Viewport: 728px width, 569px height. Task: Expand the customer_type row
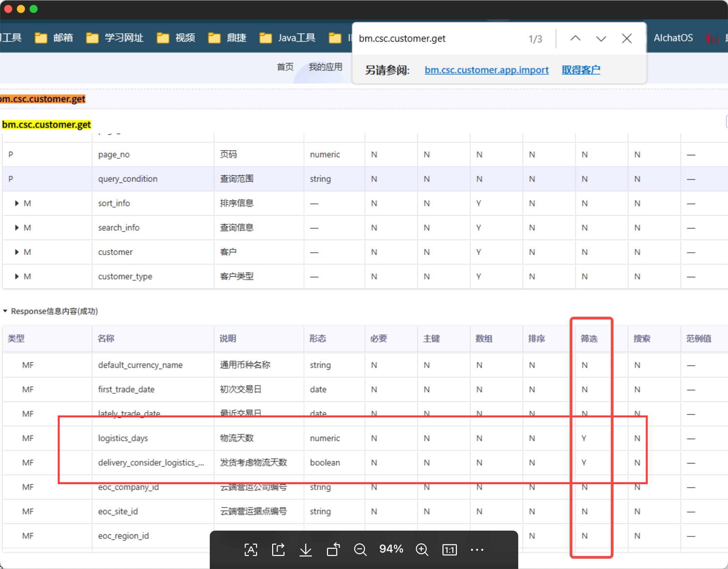click(x=16, y=276)
